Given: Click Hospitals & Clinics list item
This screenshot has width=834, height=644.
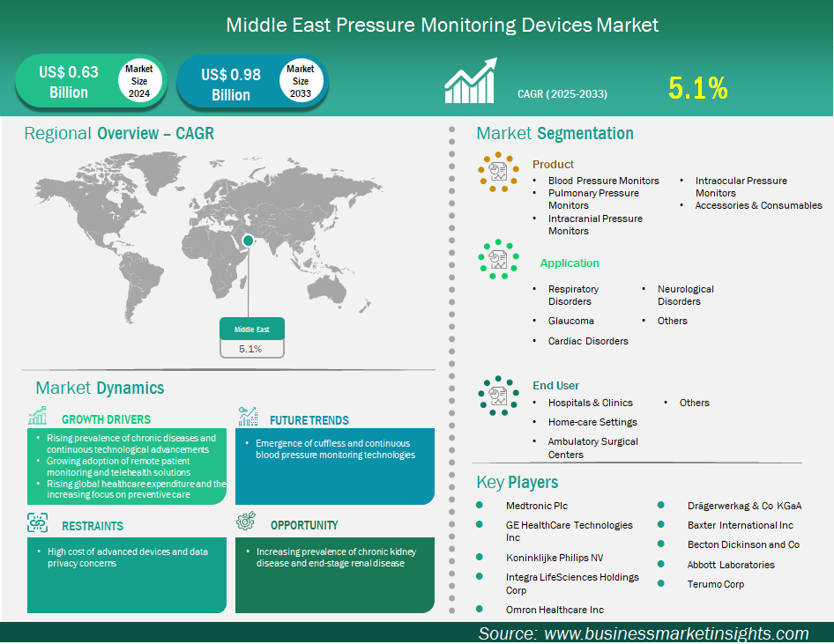Looking at the screenshot, I should tap(591, 403).
